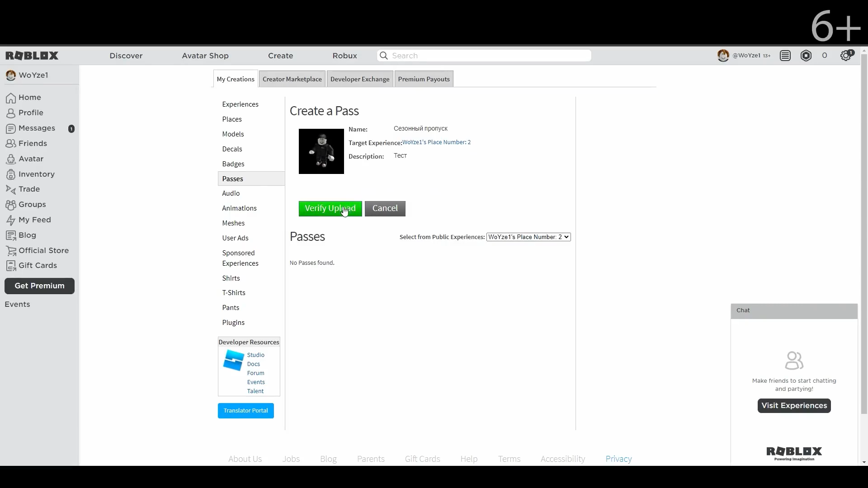868x488 pixels.
Task: Open the Robux menu item
Action: pyautogui.click(x=345, y=56)
